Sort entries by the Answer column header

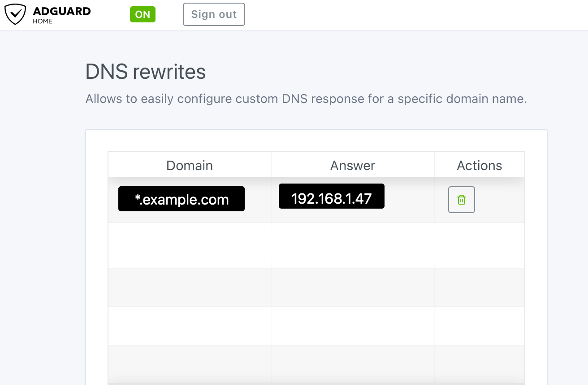click(352, 165)
